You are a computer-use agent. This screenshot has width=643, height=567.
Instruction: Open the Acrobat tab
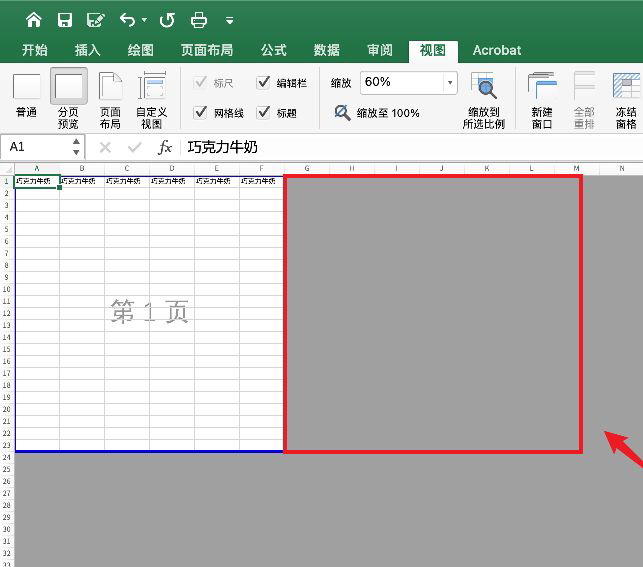point(497,50)
